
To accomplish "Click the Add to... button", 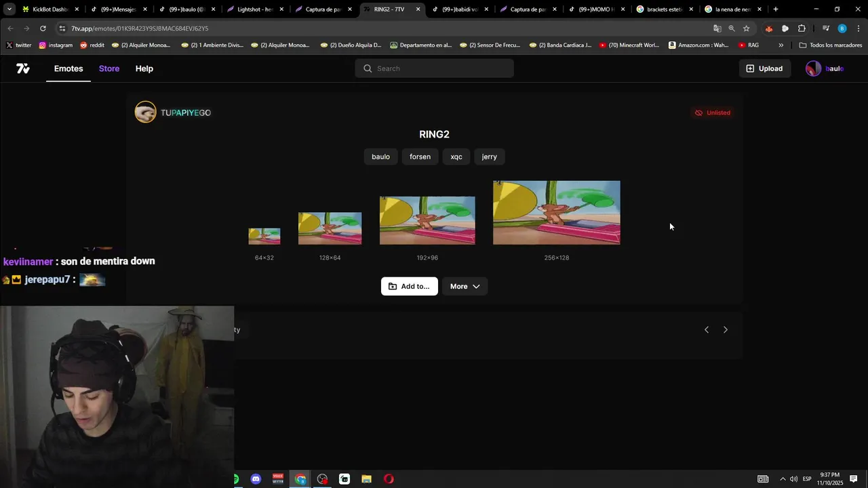I will point(409,286).
